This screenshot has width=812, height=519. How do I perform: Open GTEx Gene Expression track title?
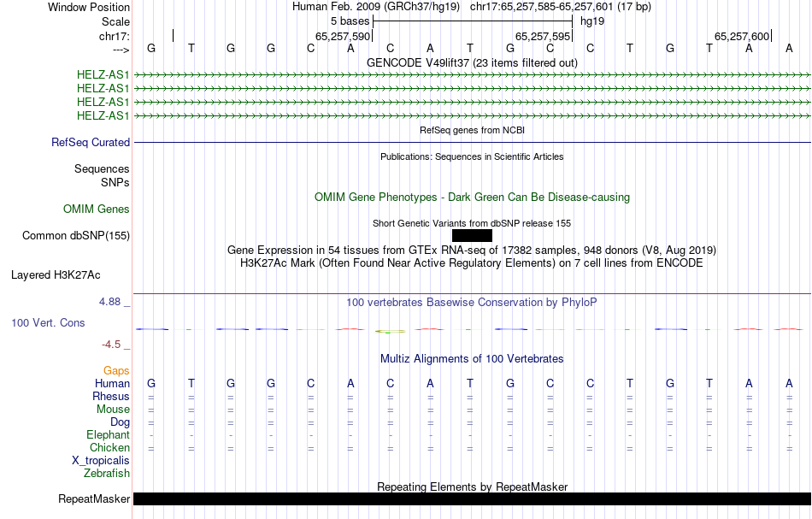(472, 251)
